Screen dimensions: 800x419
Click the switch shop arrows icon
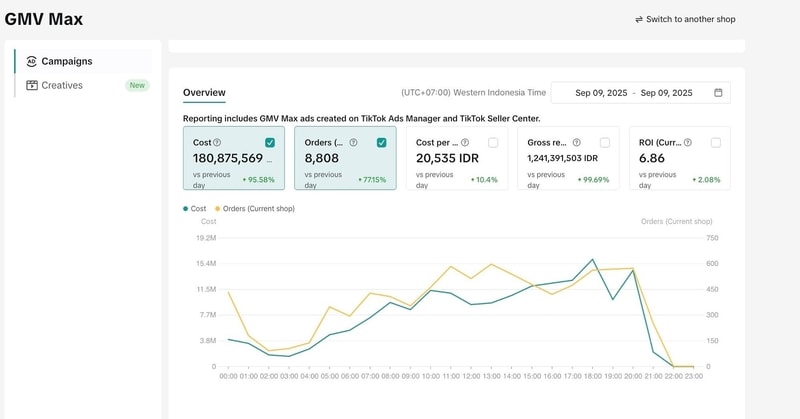pyautogui.click(x=639, y=19)
